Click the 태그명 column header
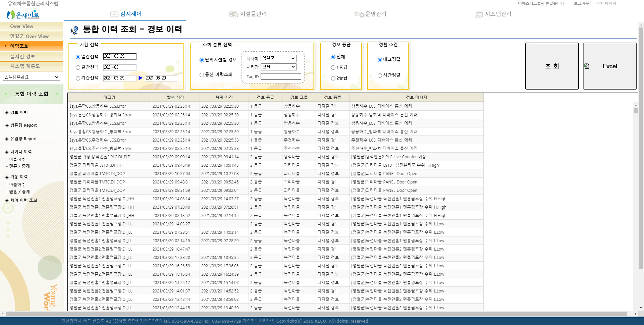Screen dimensions: 644x325 point(109,98)
